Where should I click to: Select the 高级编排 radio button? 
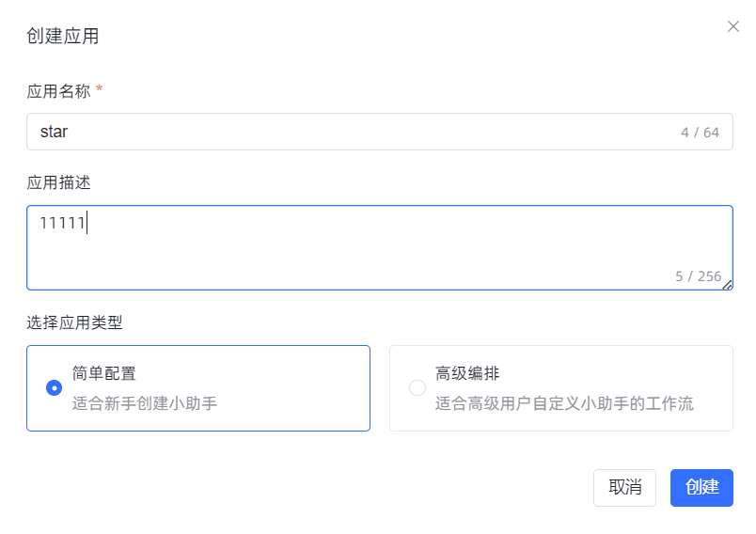pyautogui.click(x=417, y=387)
